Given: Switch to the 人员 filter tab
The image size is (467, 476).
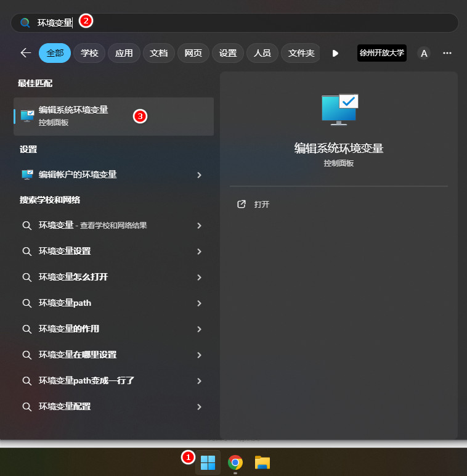Looking at the screenshot, I should [262, 53].
